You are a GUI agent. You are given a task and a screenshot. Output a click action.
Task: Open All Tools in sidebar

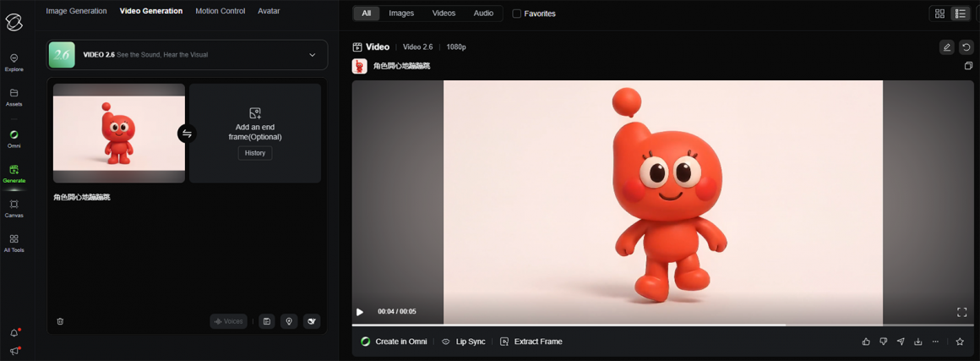click(14, 243)
